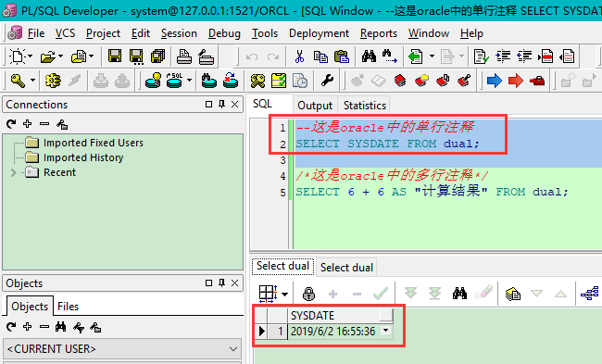Open the Session menu
This screenshot has height=364, width=602.
click(x=179, y=33)
